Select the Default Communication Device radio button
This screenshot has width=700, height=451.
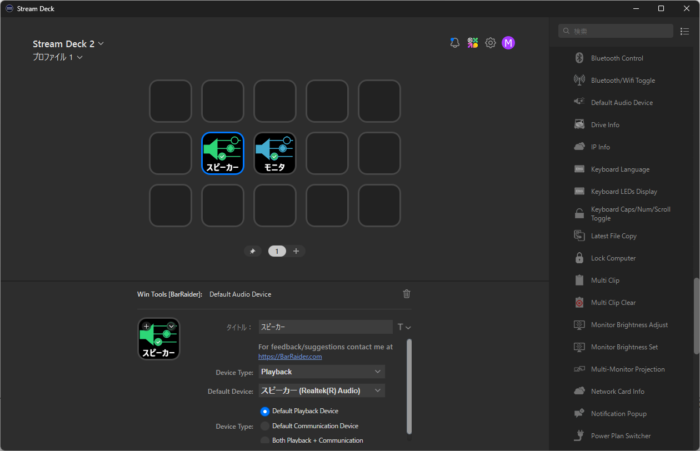[x=265, y=426]
